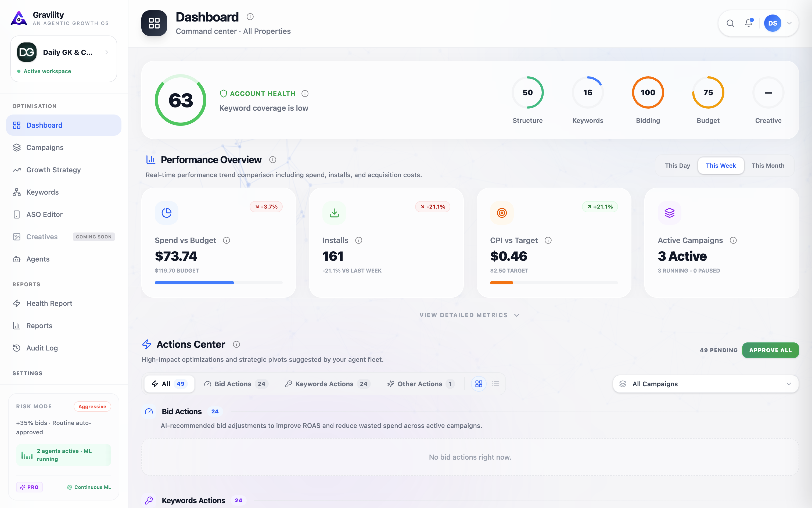Click the PRO plan badge

tap(29, 487)
